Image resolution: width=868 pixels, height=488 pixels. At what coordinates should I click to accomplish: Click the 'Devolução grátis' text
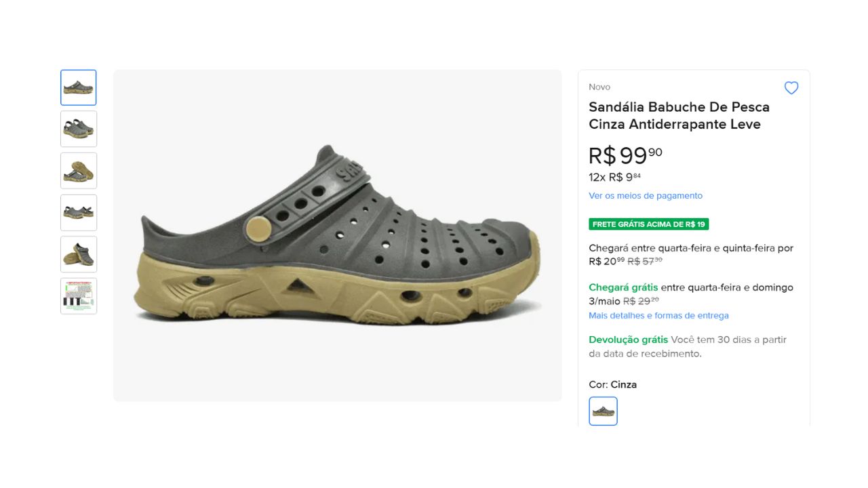tap(628, 340)
